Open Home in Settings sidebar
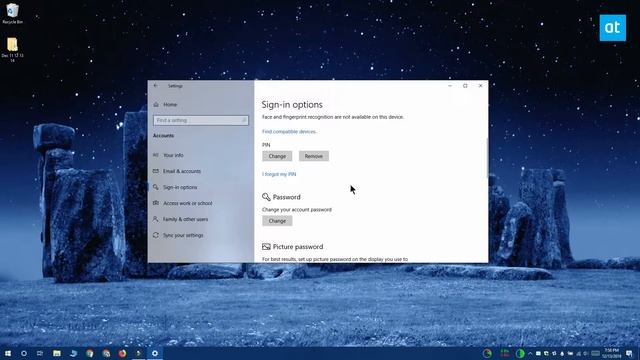The image size is (640, 360). 170,104
